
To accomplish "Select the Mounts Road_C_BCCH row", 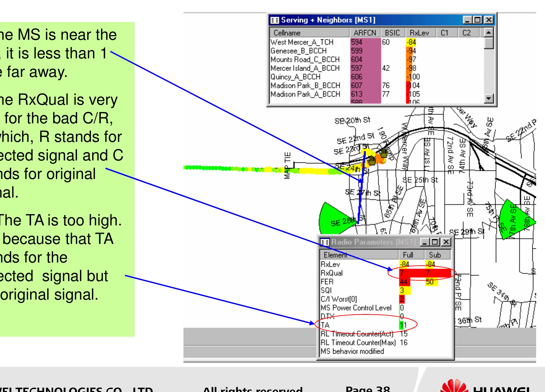I will click(376, 60).
